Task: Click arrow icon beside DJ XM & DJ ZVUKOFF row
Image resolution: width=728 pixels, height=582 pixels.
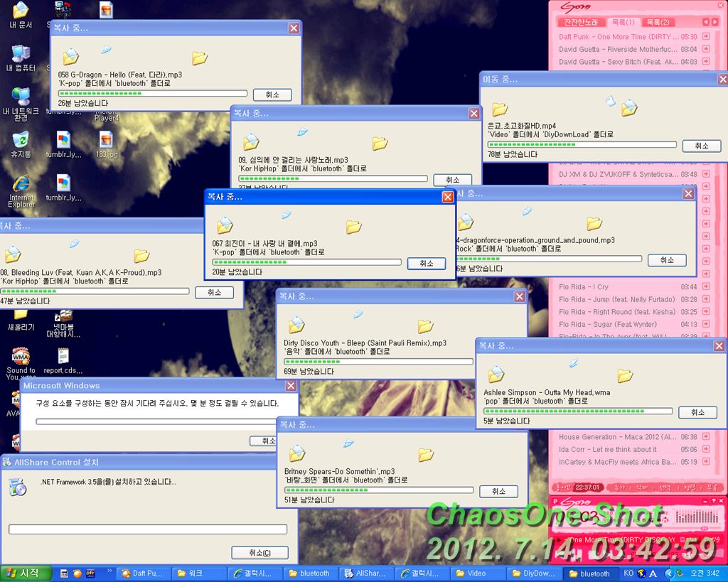Action: coord(706,174)
